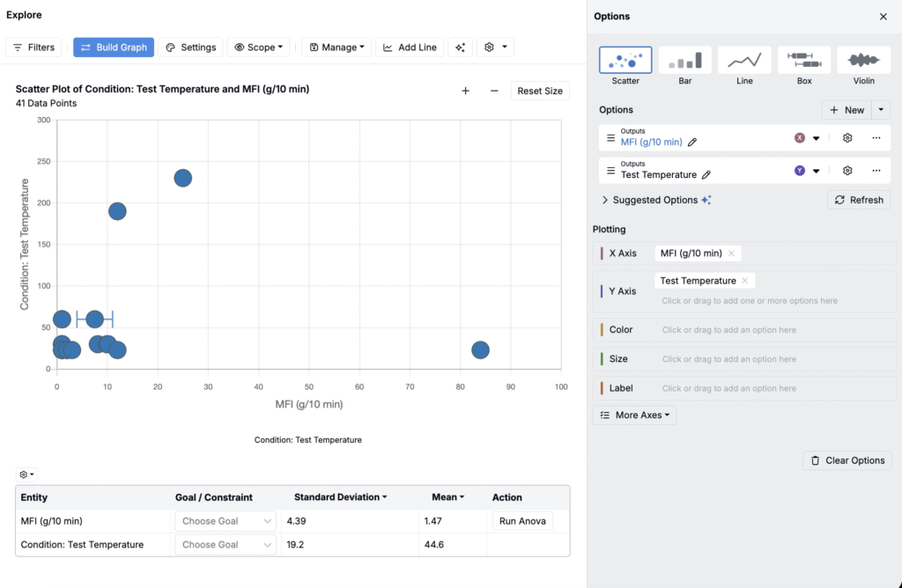Remove Test Temperature from Y Axis
The height and width of the screenshot is (588, 902).
(x=745, y=281)
